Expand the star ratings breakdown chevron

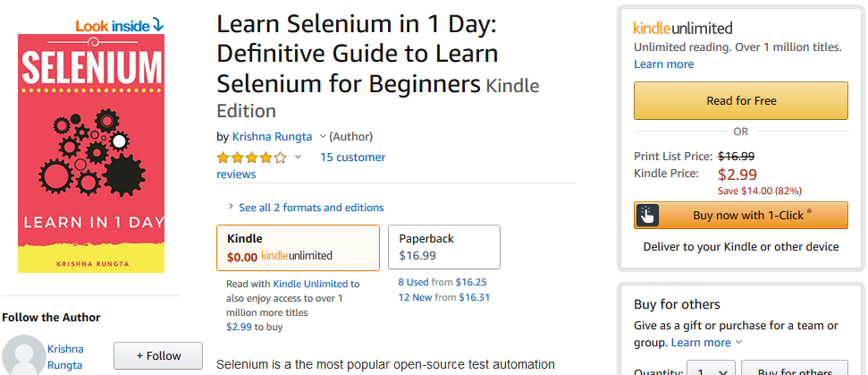coord(298,158)
